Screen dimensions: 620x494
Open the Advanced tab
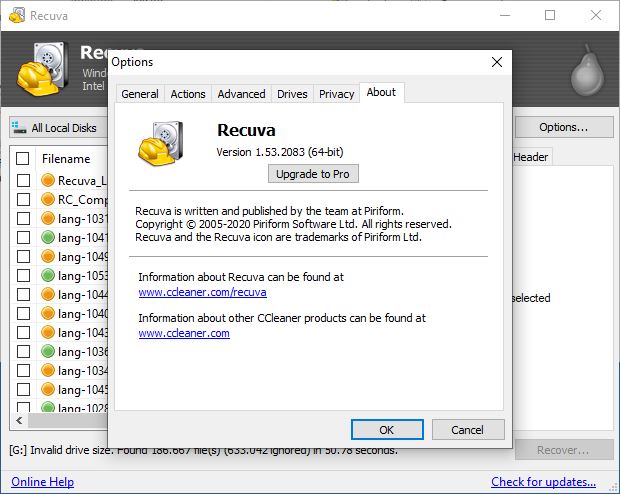(241, 94)
